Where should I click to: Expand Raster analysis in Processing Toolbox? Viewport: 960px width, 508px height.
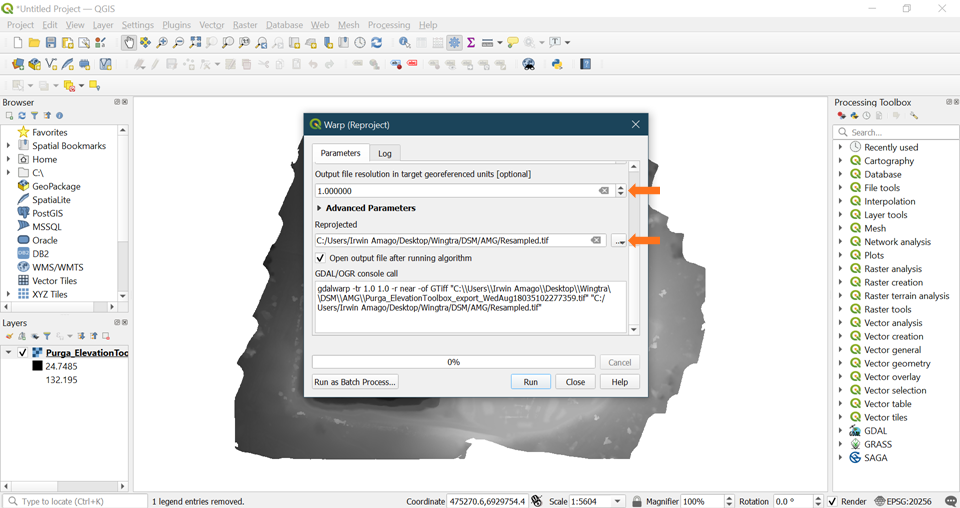[841, 269]
